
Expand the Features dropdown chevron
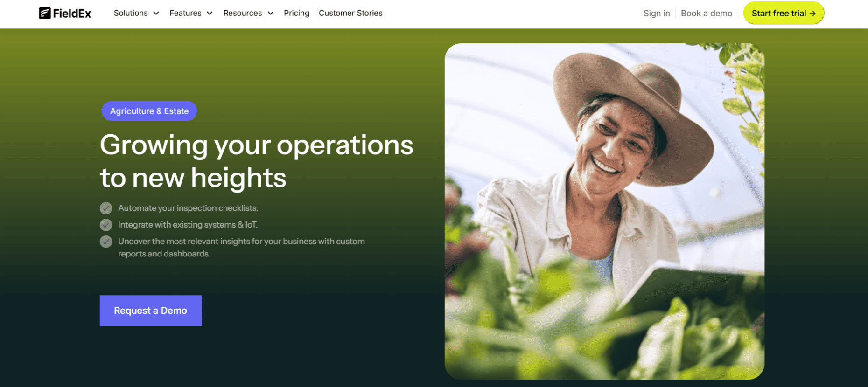coord(210,14)
